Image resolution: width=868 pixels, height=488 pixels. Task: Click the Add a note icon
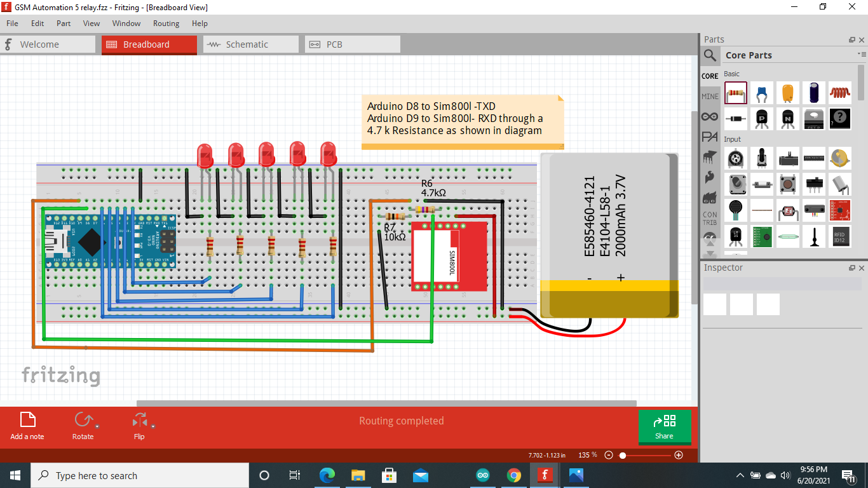tap(27, 420)
